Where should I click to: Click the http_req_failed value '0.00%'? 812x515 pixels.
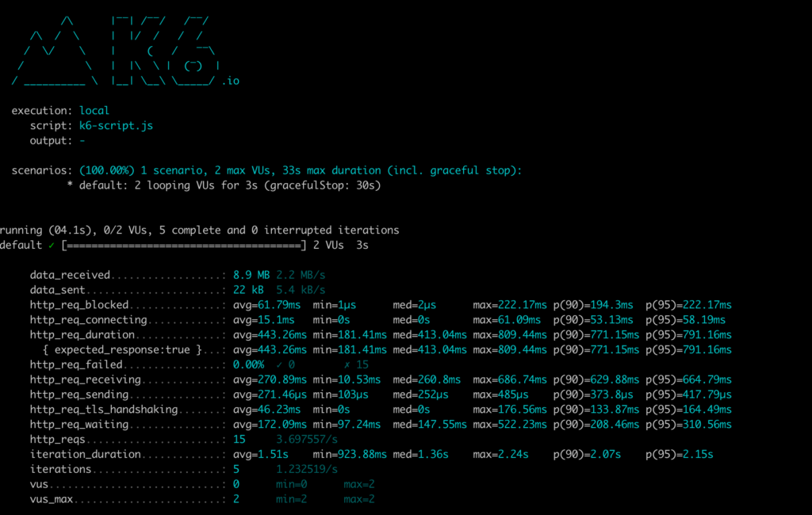tap(248, 365)
